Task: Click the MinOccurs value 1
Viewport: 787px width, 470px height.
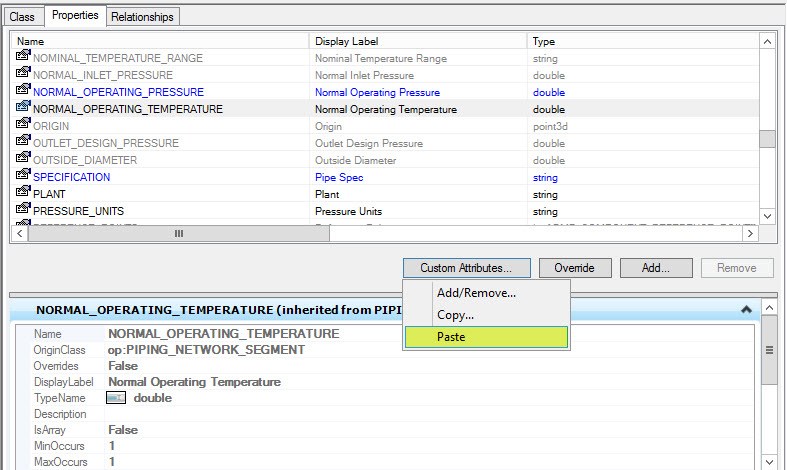Action: [x=111, y=446]
